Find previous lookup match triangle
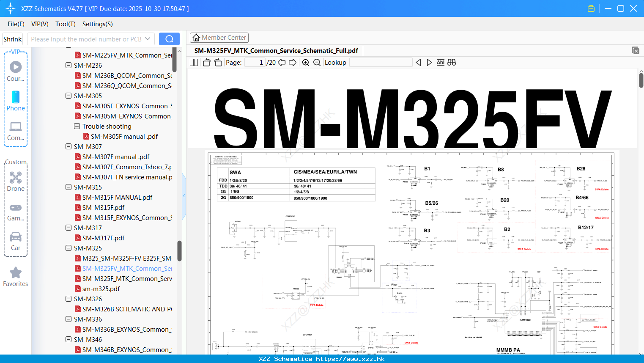The width and height of the screenshot is (644, 363). click(418, 63)
